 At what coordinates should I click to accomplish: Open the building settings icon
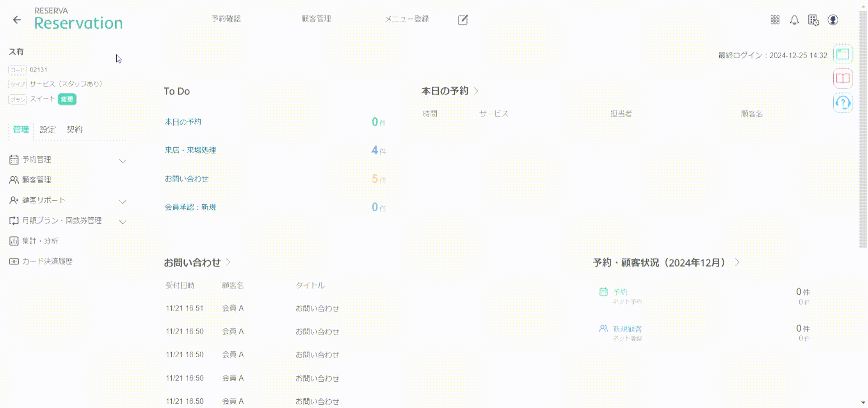[813, 20]
